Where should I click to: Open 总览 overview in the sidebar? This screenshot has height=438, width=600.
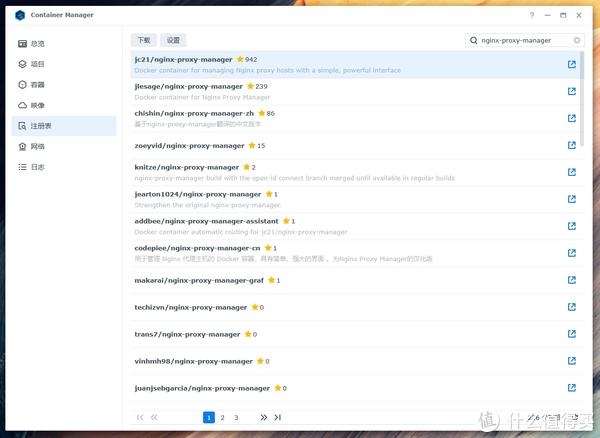pos(64,44)
